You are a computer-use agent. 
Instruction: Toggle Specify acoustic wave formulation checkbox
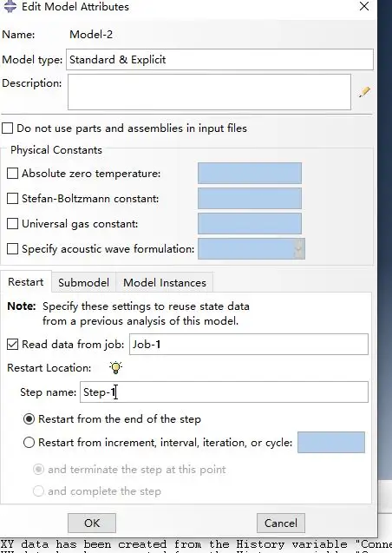coord(12,248)
